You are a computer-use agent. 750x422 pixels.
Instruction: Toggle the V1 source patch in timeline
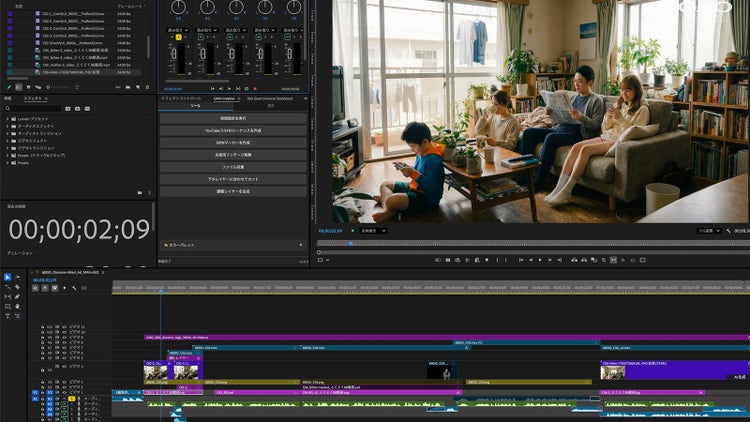coord(34,392)
